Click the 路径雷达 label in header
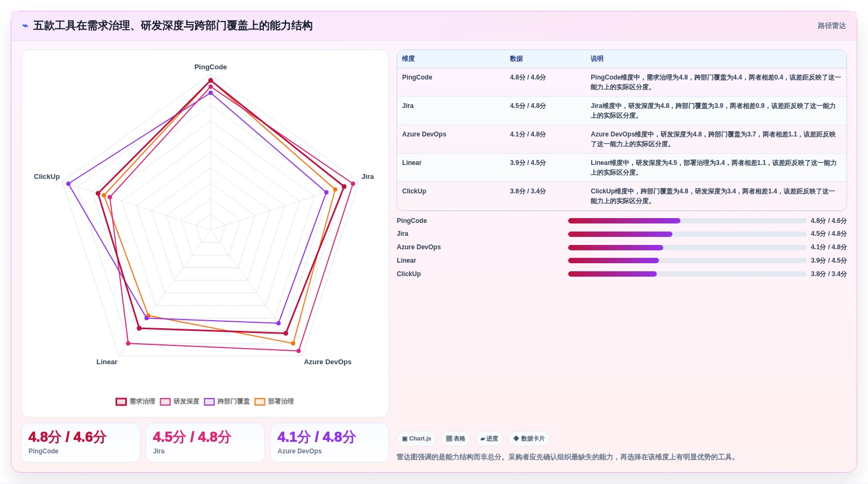This screenshot has width=868, height=484. [x=831, y=26]
